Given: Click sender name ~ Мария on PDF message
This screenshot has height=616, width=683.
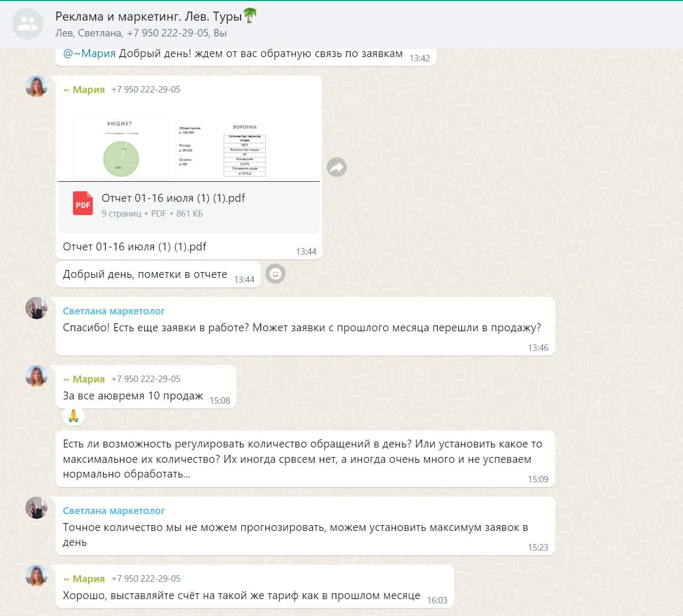Looking at the screenshot, I should click(84, 90).
